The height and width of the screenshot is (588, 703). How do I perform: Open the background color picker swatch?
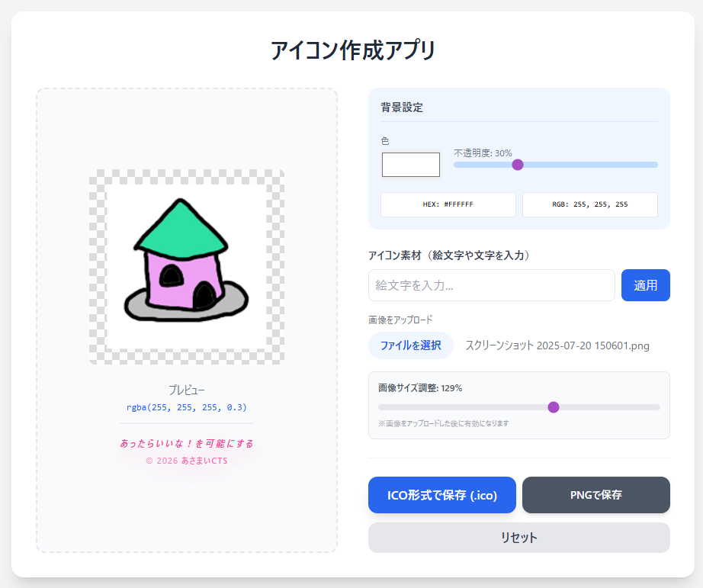[410, 164]
